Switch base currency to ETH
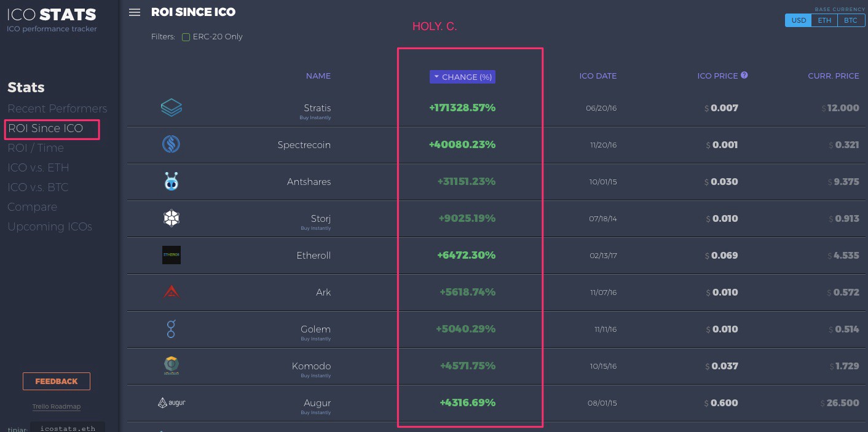This screenshot has height=432, width=868. click(824, 20)
